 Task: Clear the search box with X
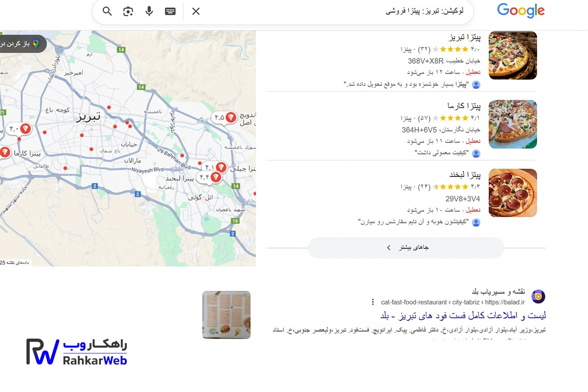coord(196,11)
